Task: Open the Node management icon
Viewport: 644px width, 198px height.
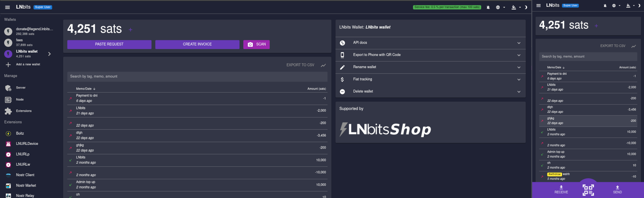Action: point(8,100)
